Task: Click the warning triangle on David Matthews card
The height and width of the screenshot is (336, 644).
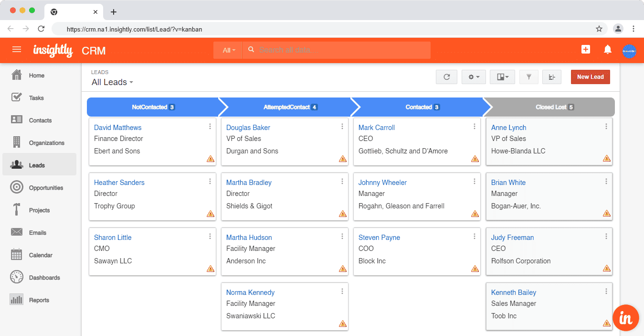Action: [210, 159]
